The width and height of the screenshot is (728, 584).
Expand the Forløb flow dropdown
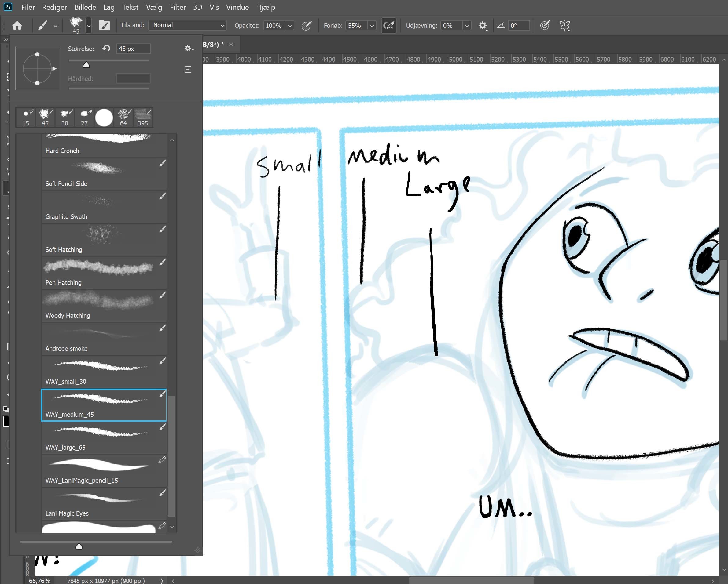click(x=372, y=26)
